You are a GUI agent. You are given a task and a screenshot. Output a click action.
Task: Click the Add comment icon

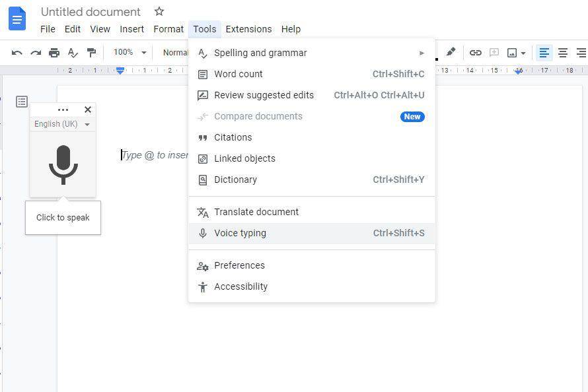[494, 53]
